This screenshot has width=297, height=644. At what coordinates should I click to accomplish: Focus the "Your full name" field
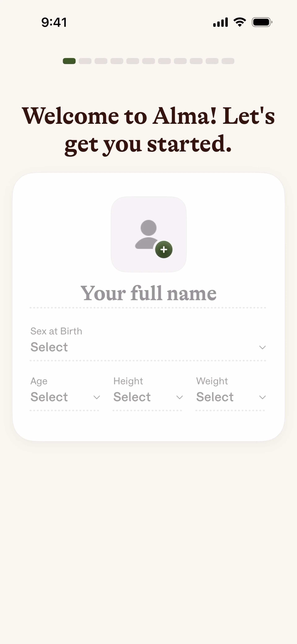(148, 293)
